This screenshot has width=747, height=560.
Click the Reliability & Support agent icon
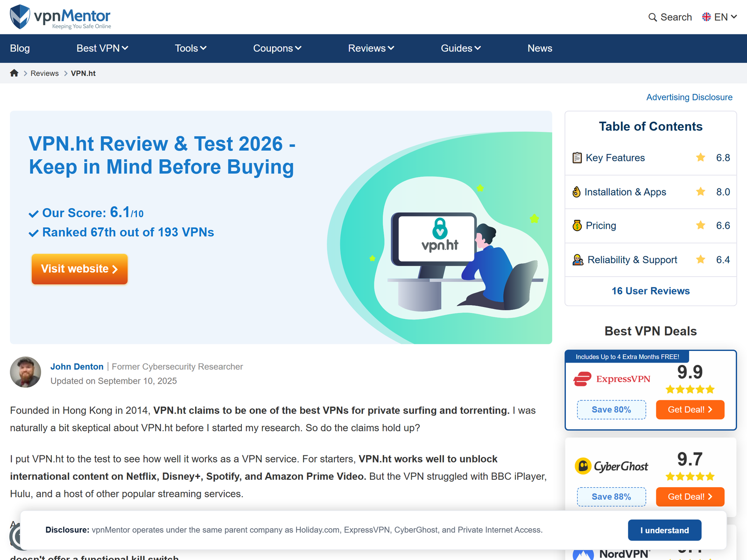(x=578, y=260)
